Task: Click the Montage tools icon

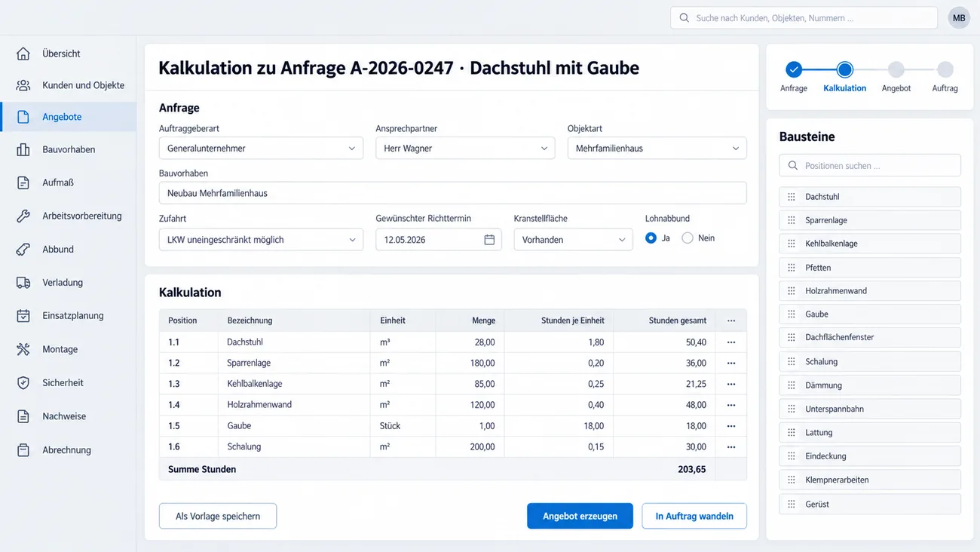Action: pos(23,349)
